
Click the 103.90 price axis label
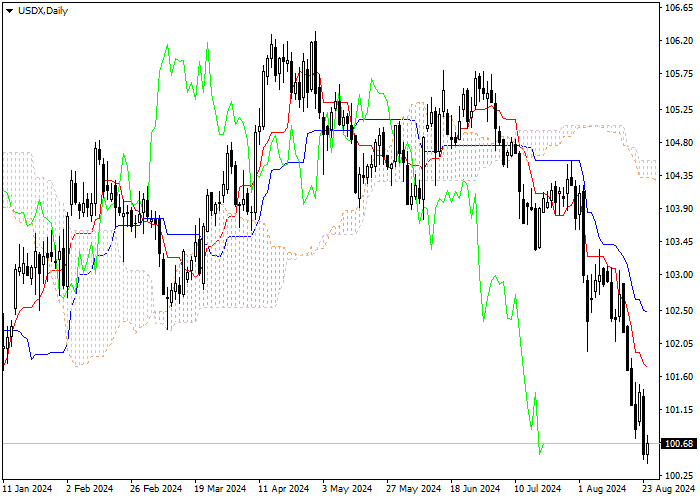tap(679, 209)
